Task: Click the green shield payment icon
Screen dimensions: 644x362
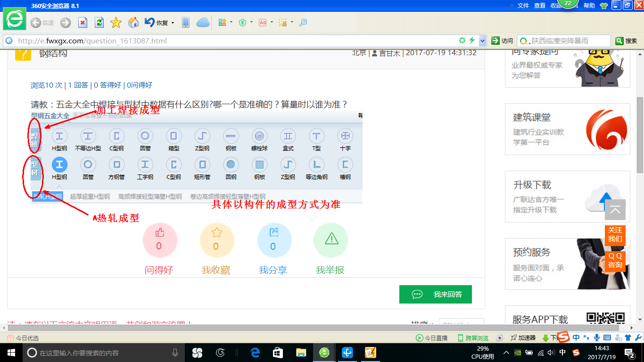Action: tap(242, 22)
